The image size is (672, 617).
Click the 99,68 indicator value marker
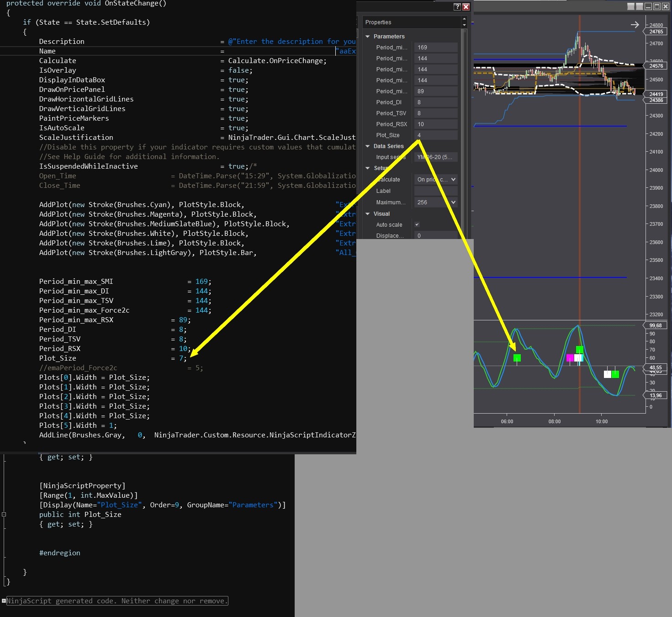pyautogui.click(x=656, y=325)
